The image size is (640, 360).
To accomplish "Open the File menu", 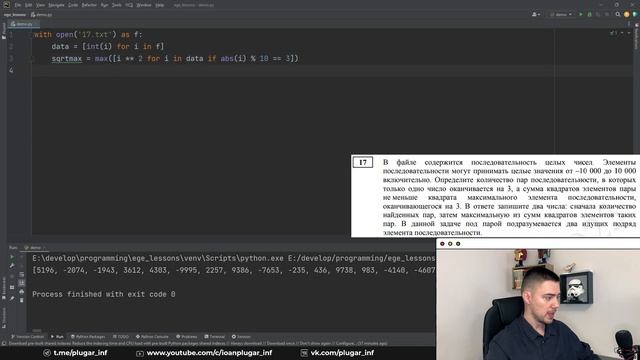I will (x=18, y=5).
